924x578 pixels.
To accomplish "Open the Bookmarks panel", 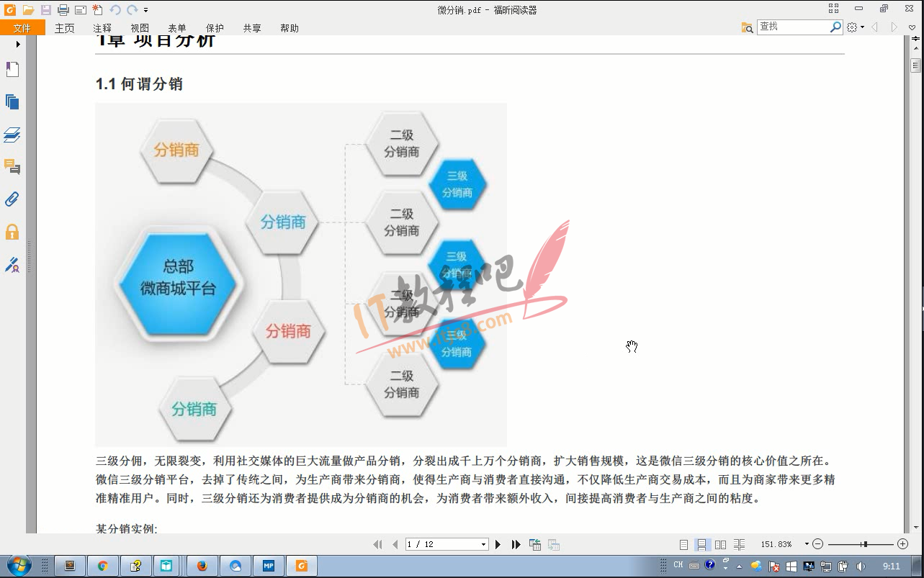I will click(12, 70).
